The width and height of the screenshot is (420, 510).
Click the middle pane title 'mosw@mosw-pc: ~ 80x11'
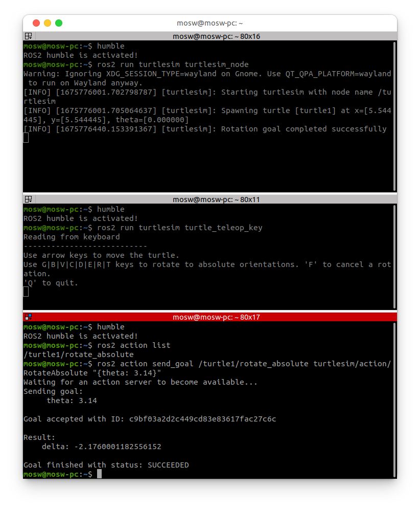click(x=216, y=199)
